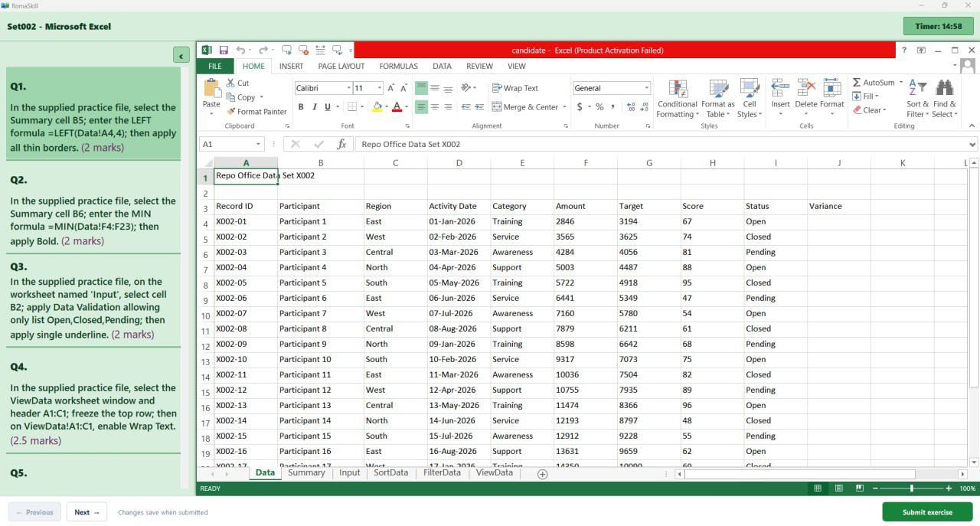This screenshot has width=980, height=526.
Task: Apply the red font color
Action: pos(397,107)
